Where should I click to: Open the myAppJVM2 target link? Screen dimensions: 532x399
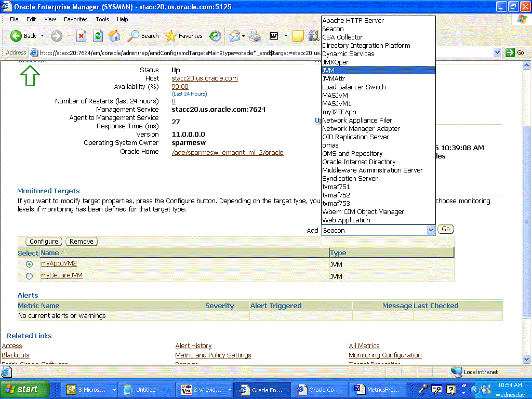[x=59, y=263]
